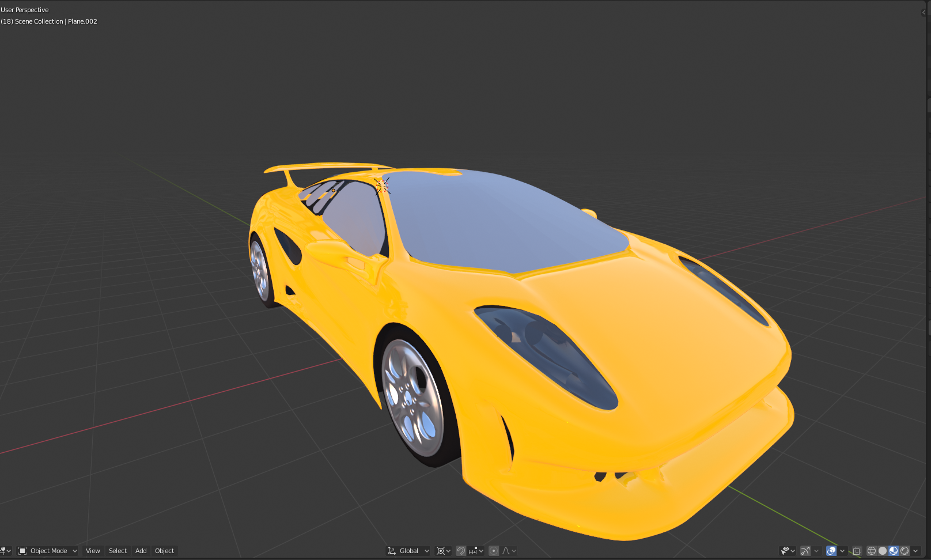Toggle viewport overlays
Image resolution: width=931 pixels, height=560 pixels.
[831, 551]
